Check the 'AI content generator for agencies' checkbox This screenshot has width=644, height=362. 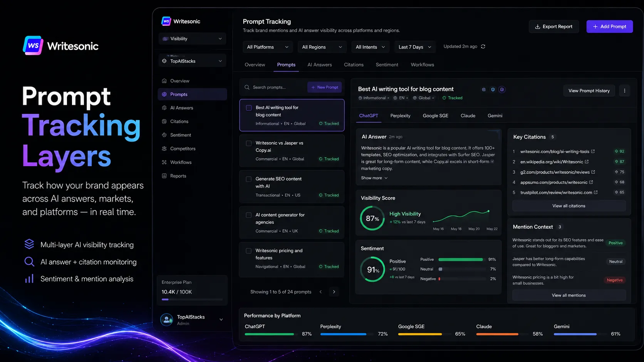coord(249,215)
